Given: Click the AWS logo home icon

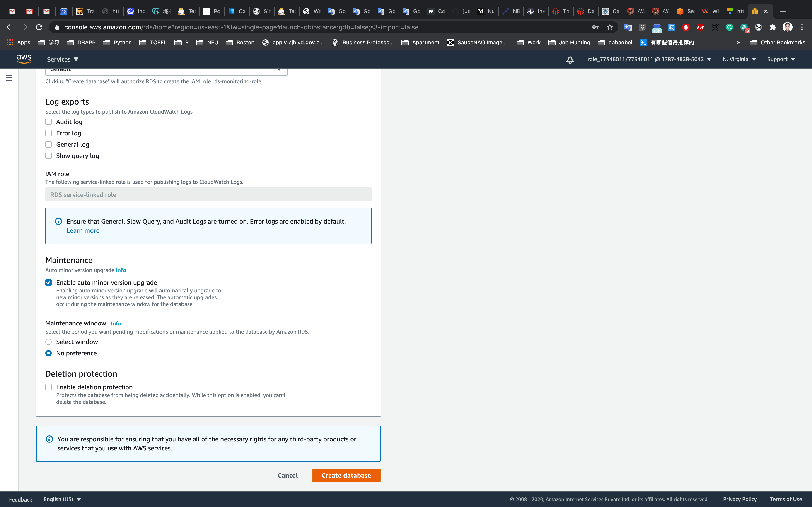Looking at the screenshot, I should pos(24,59).
